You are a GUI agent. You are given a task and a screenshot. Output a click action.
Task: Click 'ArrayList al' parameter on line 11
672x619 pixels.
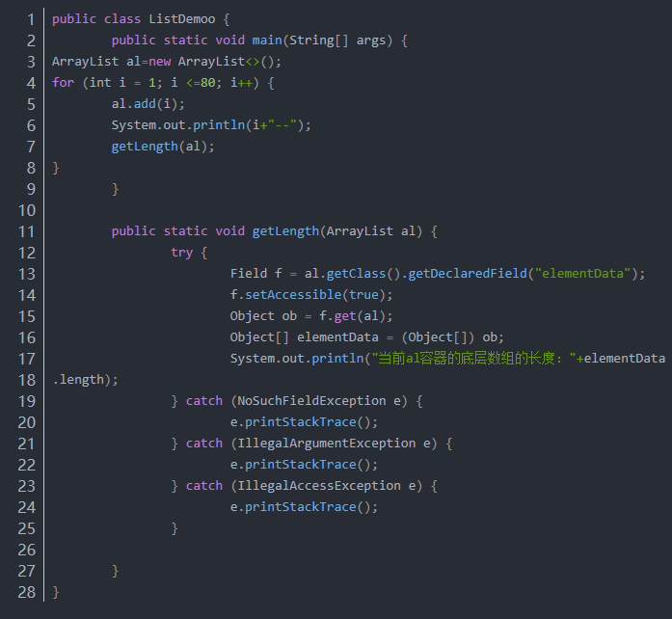pyautogui.click(x=371, y=231)
